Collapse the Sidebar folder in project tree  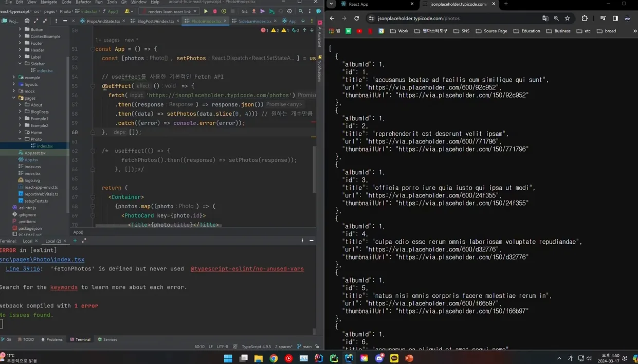point(20,64)
